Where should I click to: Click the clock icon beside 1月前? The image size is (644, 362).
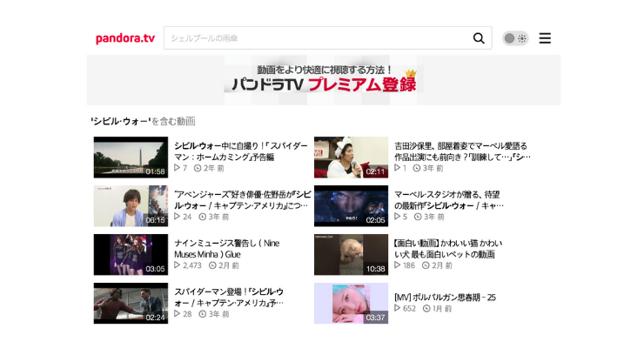pos(426,309)
